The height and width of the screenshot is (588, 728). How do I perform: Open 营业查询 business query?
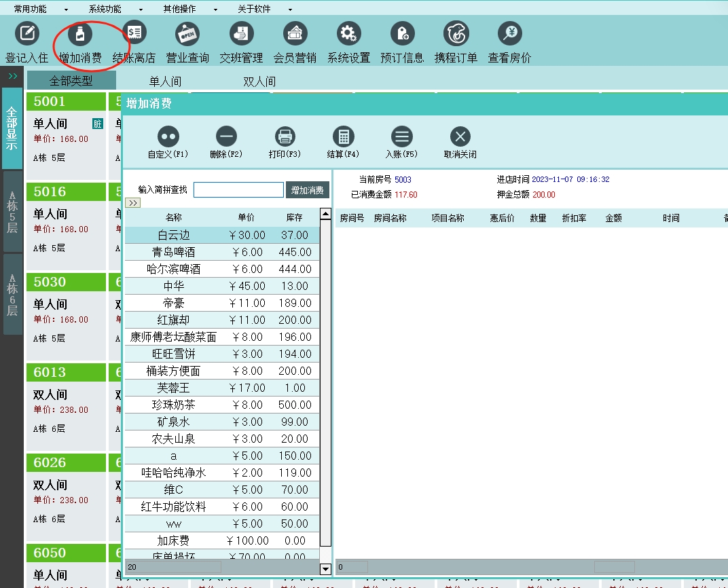tap(187, 34)
